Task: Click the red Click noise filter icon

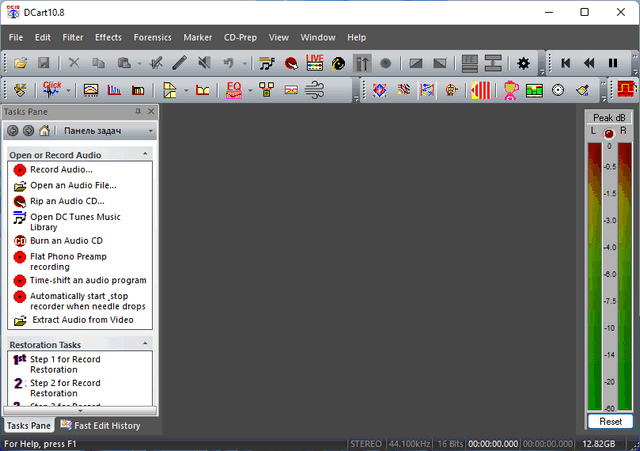Action: pyautogui.click(x=52, y=89)
